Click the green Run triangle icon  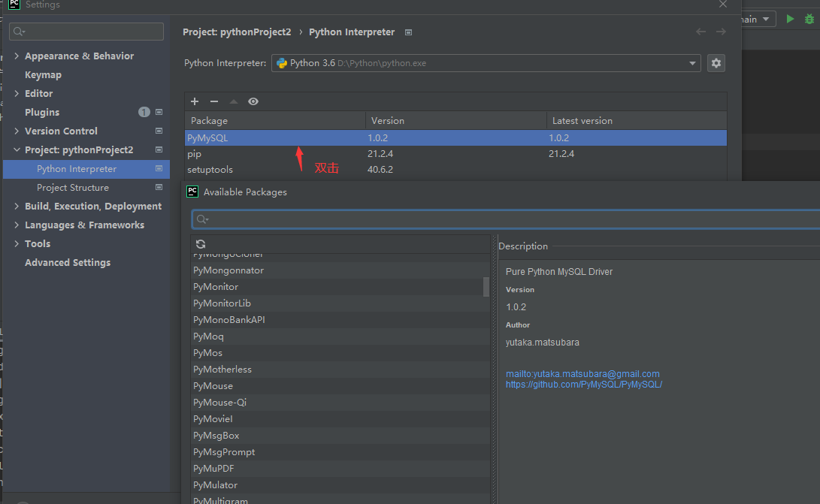790,19
